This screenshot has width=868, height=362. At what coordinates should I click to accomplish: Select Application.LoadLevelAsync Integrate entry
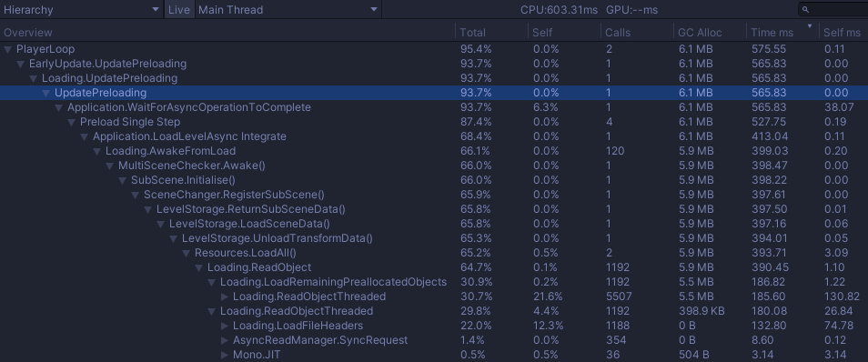(x=189, y=136)
